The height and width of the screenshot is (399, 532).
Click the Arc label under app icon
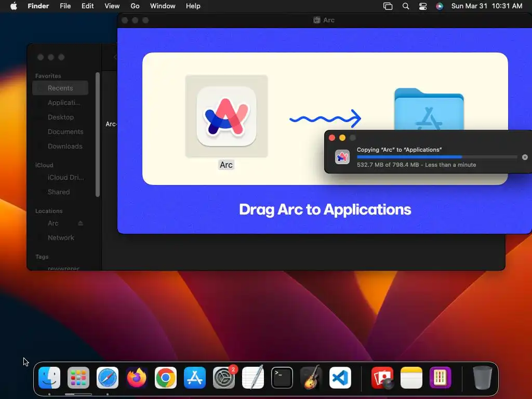click(226, 165)
